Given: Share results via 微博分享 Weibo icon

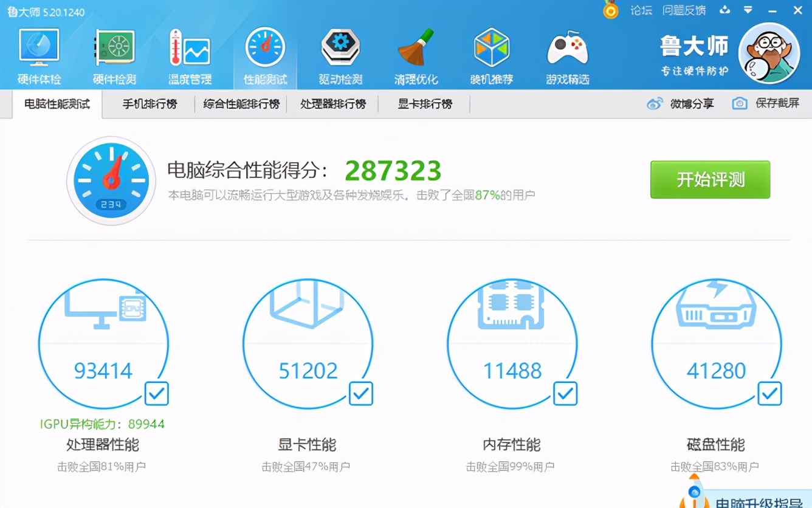Looking at the screenshot, I should [x=655, y=104].
